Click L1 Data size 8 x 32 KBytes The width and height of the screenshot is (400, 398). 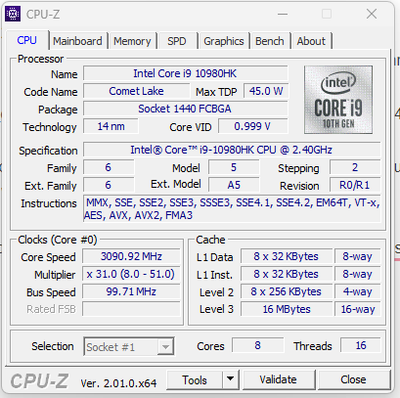coord(286,256)
